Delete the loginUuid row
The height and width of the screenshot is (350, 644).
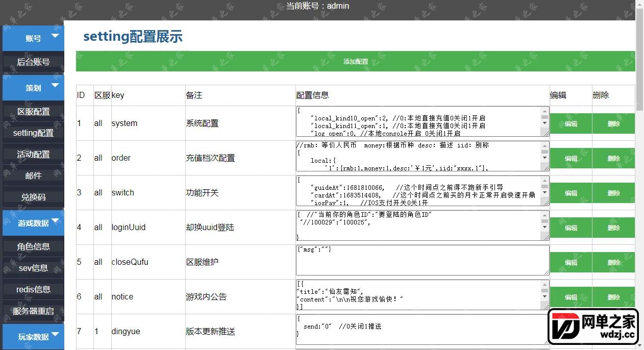click(613, 228)
